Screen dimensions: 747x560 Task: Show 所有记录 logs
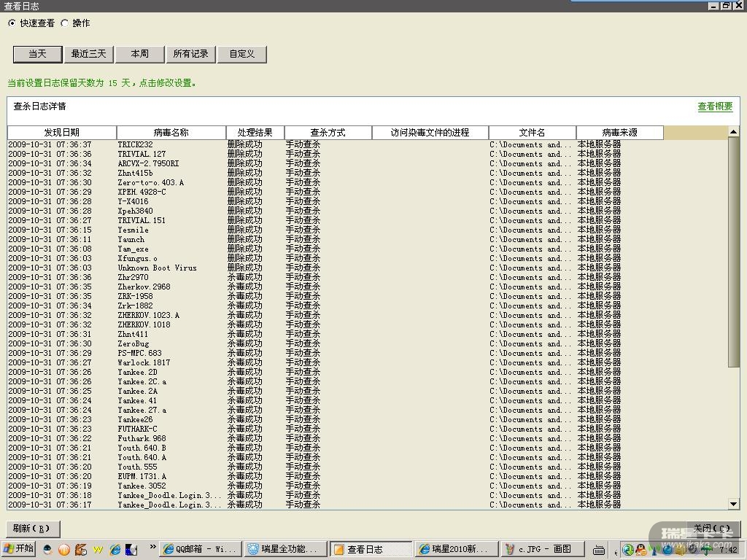point(190,54)
